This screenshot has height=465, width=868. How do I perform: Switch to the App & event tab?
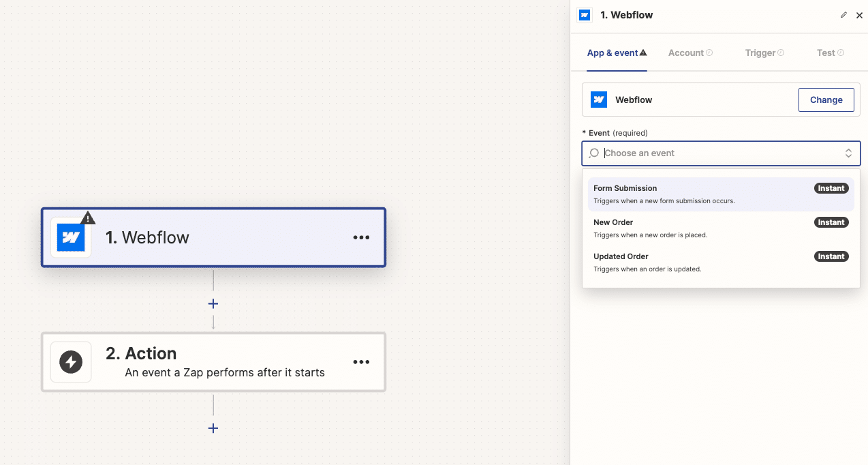pyautogui.click(x=617, y=52)
